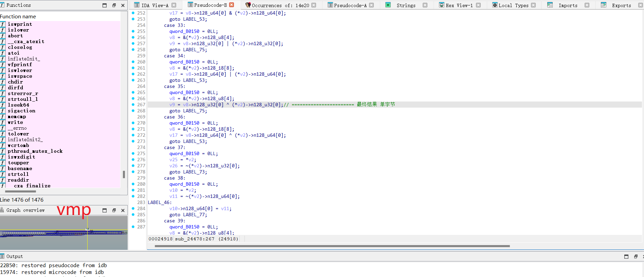Open the Exports tab

coord(621,5)
